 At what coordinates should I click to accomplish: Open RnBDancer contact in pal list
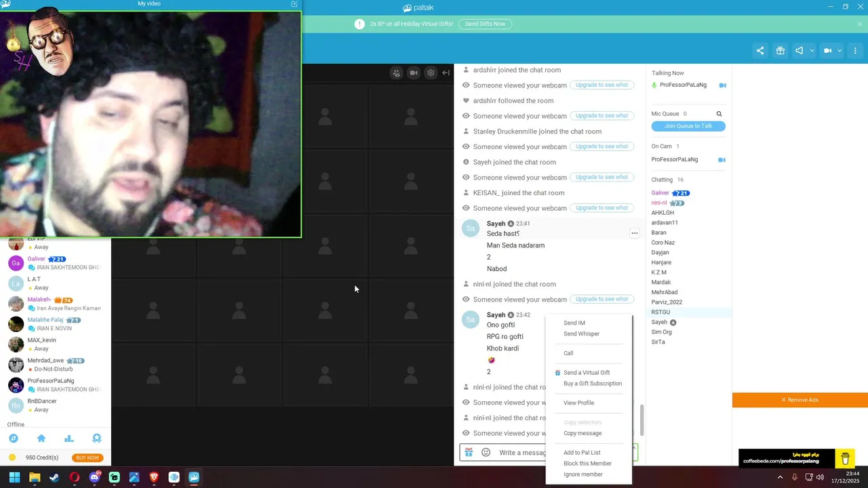pyautogui.click(x=56, y=405)
